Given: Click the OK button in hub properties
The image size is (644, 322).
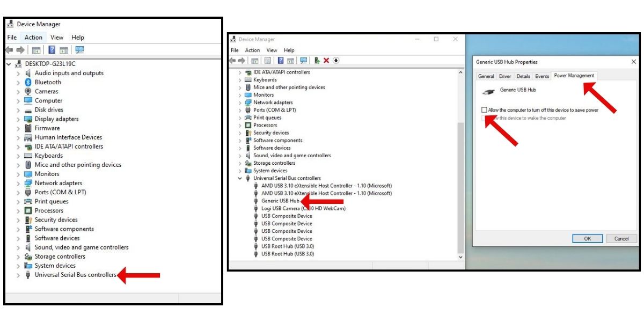Looking at the screenshot, I should [588, 238].
